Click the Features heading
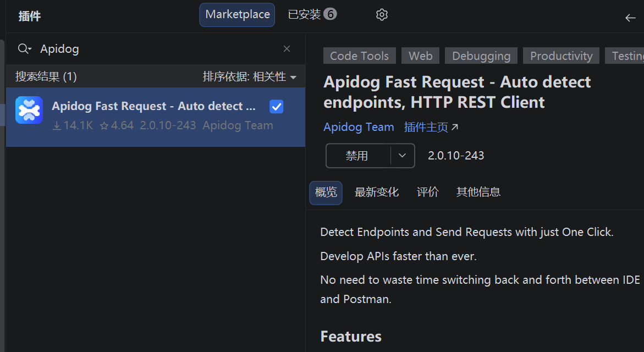 tap(351, 337)
